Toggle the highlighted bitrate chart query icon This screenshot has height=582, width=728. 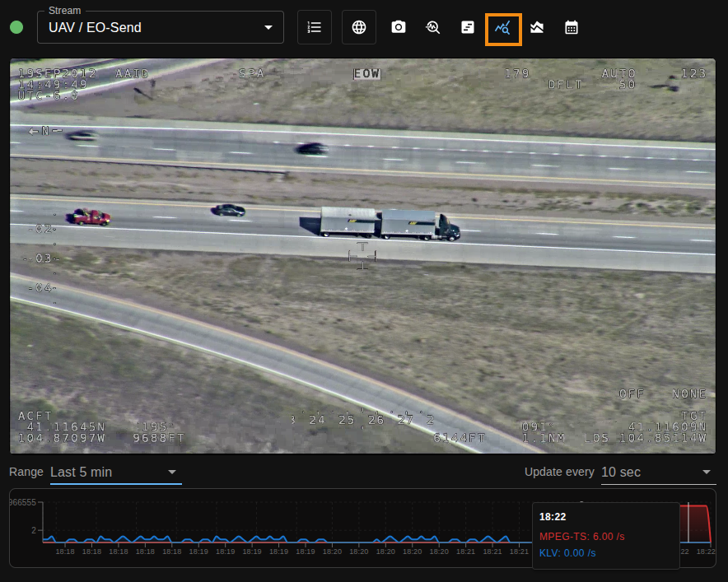502,28
